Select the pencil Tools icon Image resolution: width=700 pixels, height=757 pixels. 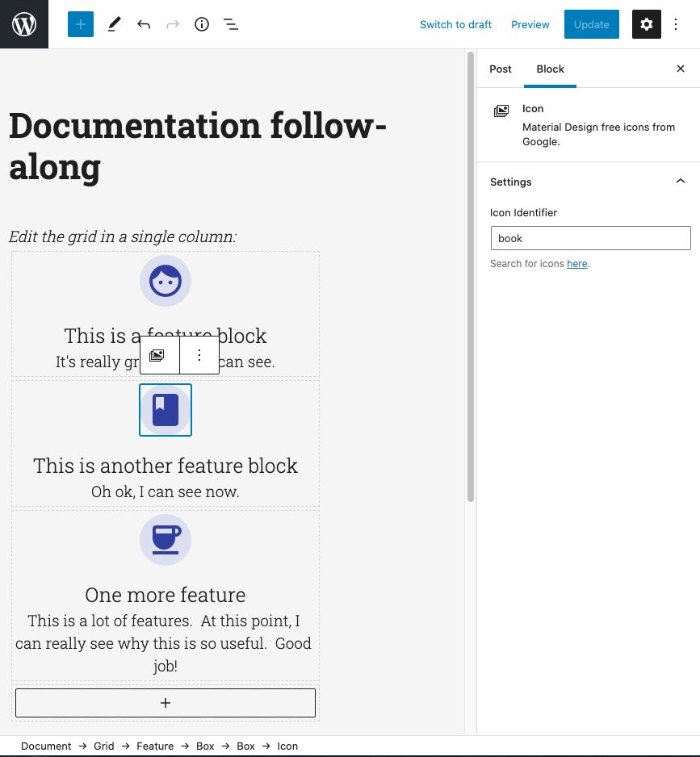click(x=114, y=24)
